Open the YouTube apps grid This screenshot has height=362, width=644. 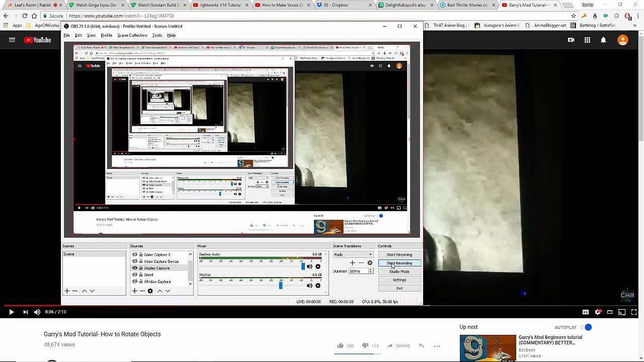click(x=587, y=40)
